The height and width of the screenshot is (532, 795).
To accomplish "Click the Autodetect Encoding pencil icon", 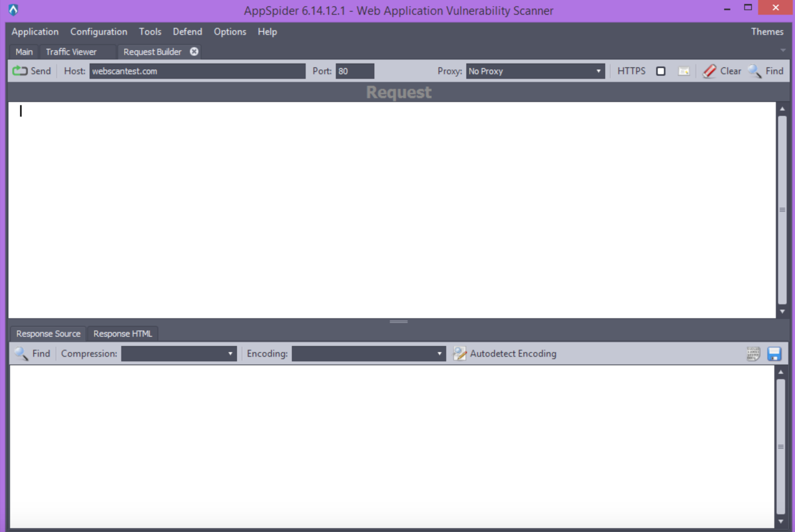I will click(x=460, y=353).
